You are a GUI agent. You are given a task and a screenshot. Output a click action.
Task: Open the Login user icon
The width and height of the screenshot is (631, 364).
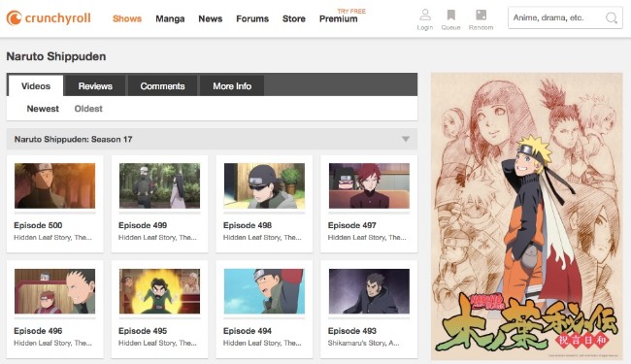(x=425, y=15)
